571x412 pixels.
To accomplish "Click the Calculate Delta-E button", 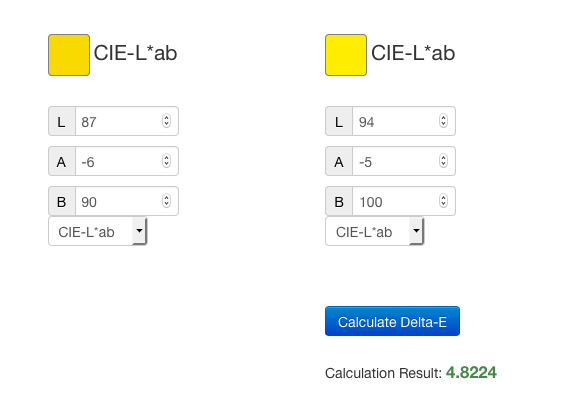I will click(x=392, y=321).
